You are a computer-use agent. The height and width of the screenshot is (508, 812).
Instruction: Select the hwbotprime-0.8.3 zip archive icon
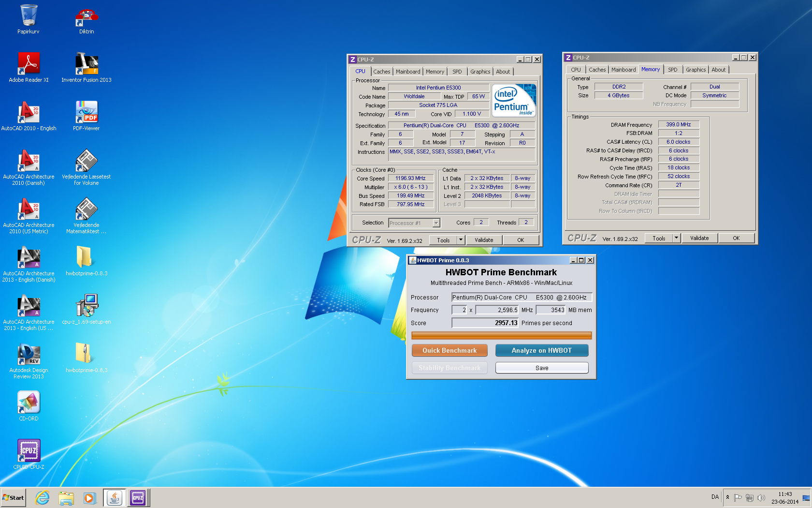(x=87, y=358)
